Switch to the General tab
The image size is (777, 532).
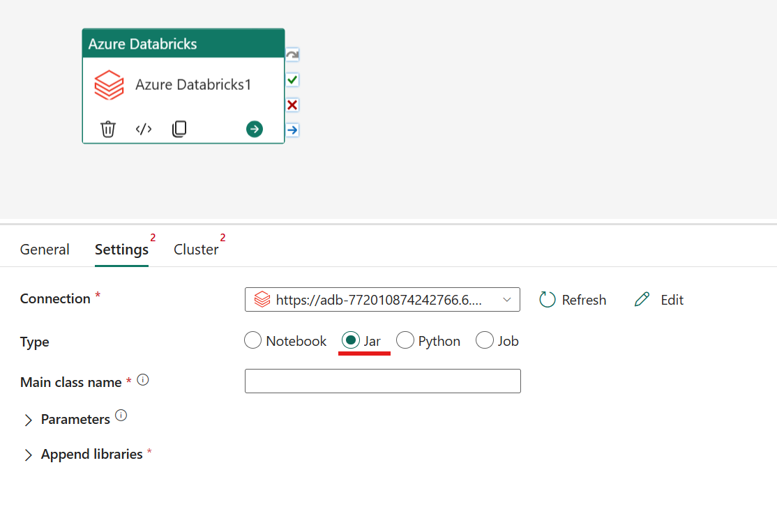[x=45, y=250]
